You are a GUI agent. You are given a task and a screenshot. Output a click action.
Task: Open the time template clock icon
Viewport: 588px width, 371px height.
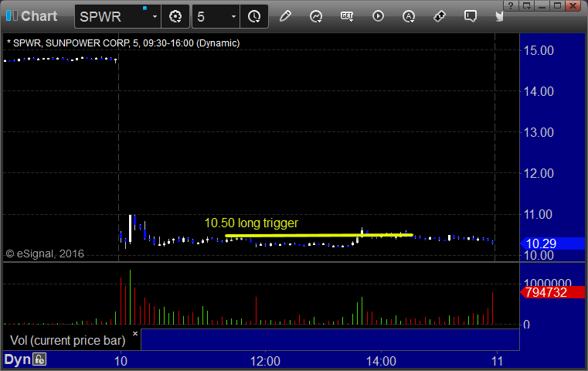pyautogui.click(x=254, y=16)
